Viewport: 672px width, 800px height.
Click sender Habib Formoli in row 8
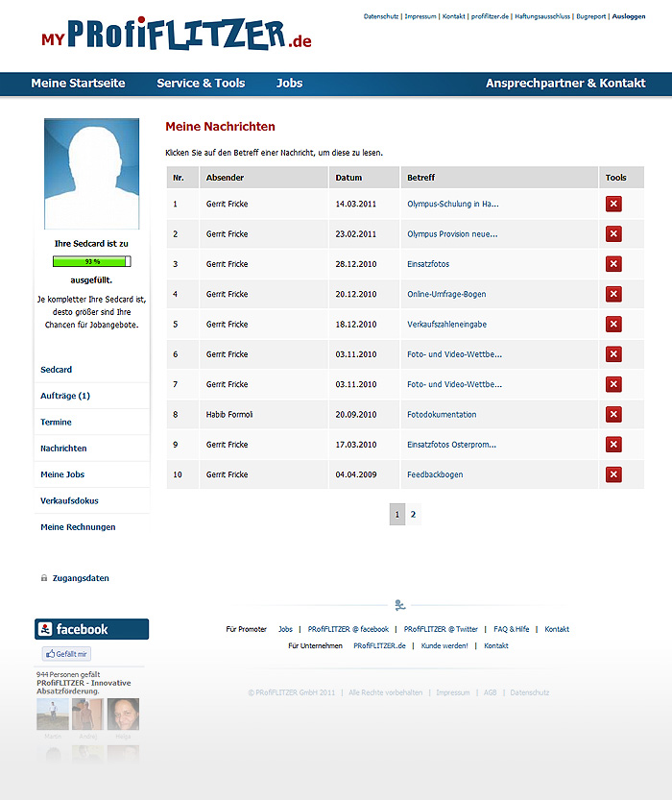click(229, 415)
